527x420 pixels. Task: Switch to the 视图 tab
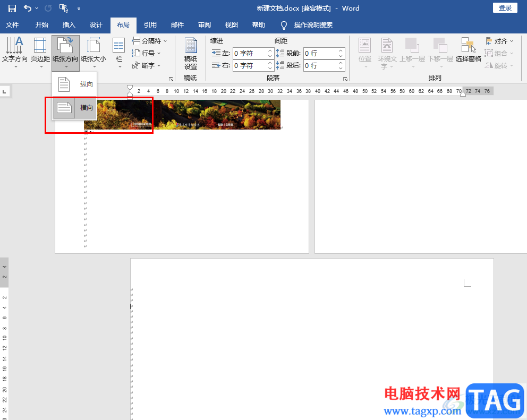click(x=232, y=25)
